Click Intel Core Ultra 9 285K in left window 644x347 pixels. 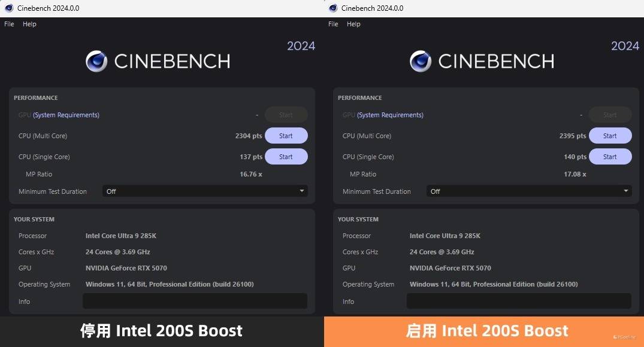click(x=121, y=236)
